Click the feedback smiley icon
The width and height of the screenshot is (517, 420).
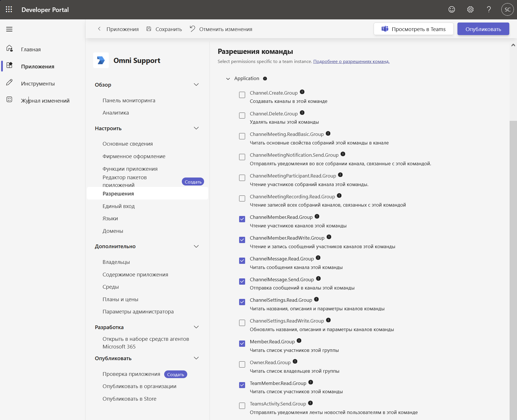(x=452, y=9)
